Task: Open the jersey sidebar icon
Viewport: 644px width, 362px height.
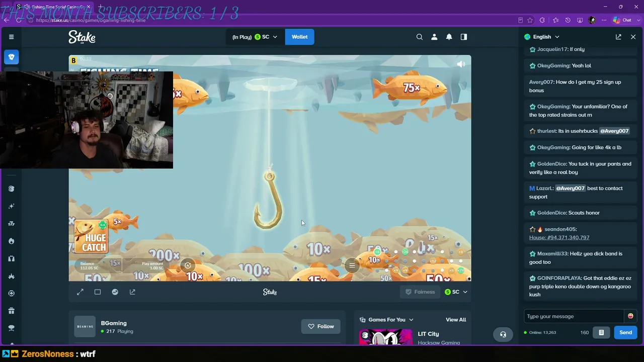Action: (x=11, y=258)
